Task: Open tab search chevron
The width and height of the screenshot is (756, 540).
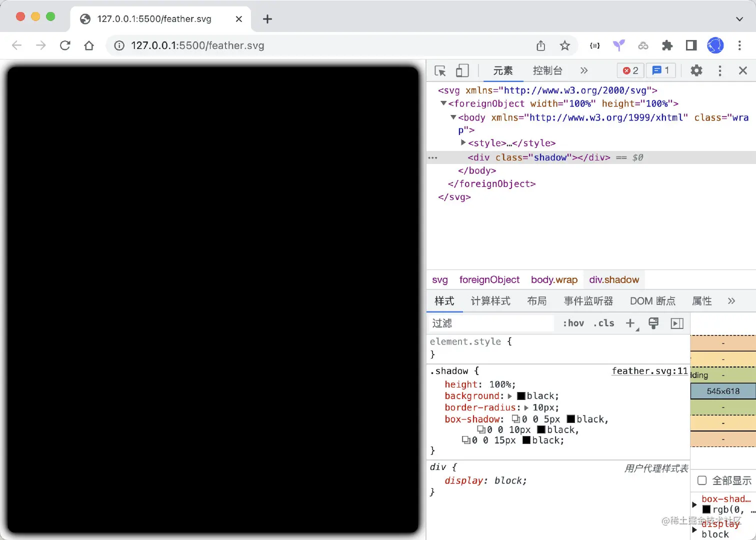Action: click(739, 19)
